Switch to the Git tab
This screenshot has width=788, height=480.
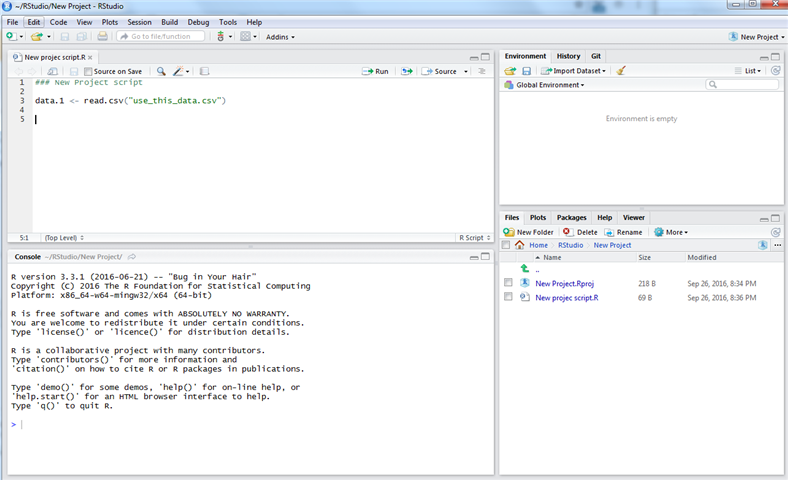[596, 56]
